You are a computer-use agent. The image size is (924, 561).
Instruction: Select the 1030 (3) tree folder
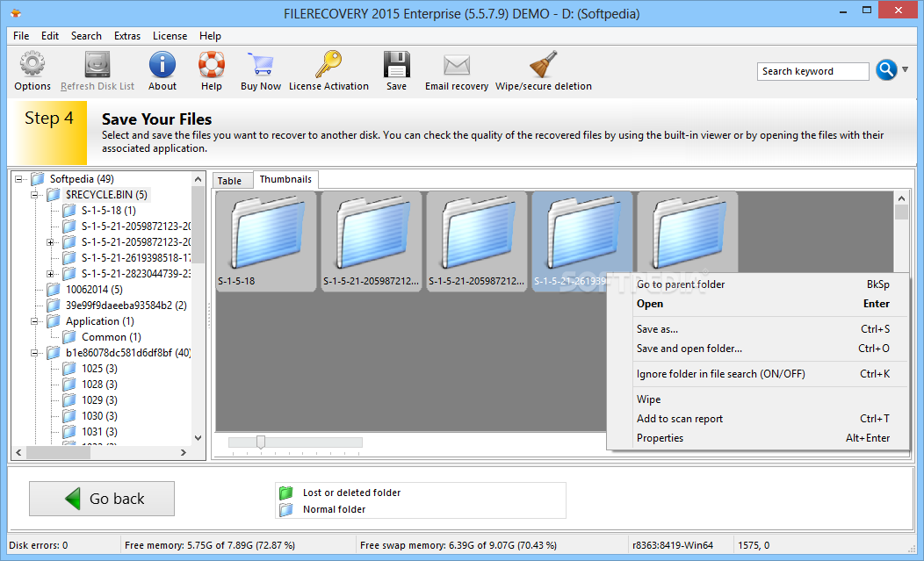pyautogui.click(x=99, y=416)
